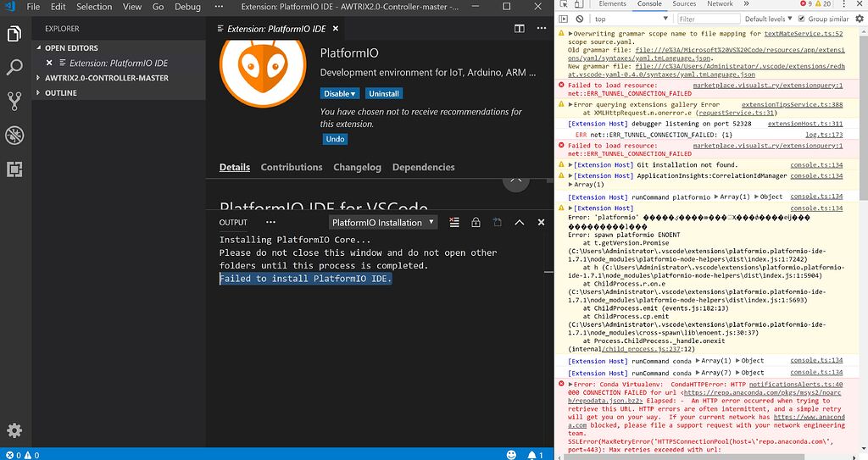Close the output panel
This screenshot has height=460, width=868.
[541, 222]
